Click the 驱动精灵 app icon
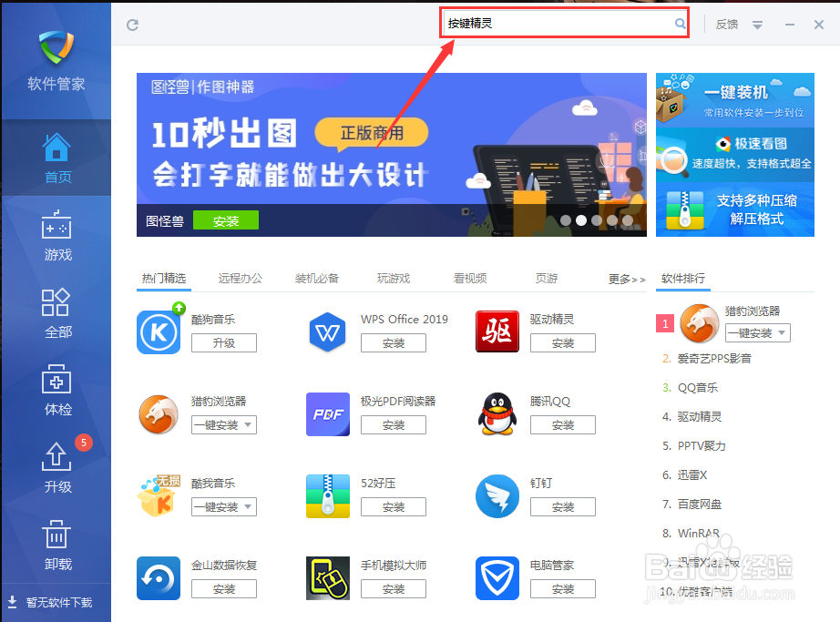This screenshot has height=622, width=840. [497, 332]
